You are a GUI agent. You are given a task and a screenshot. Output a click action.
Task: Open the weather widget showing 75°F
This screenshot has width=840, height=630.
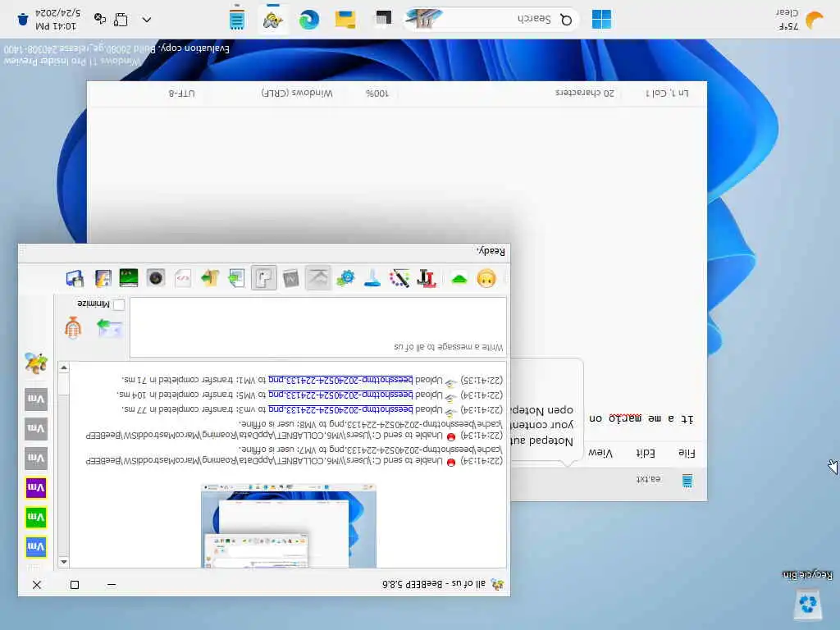click(x=800, y=20)
